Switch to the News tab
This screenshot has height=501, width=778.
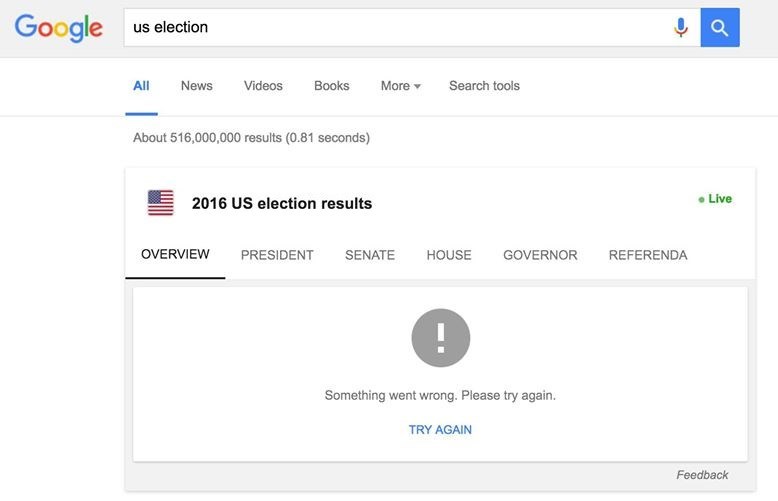196,86
